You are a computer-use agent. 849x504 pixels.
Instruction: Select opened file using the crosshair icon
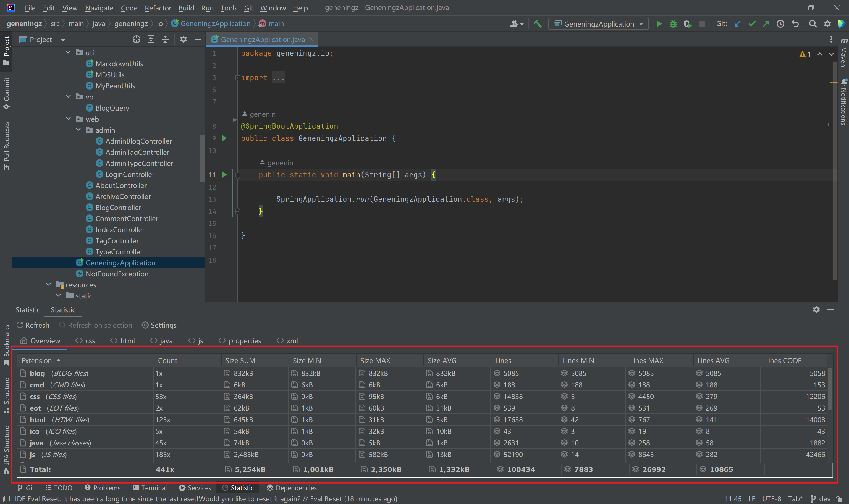coord(136,39)
